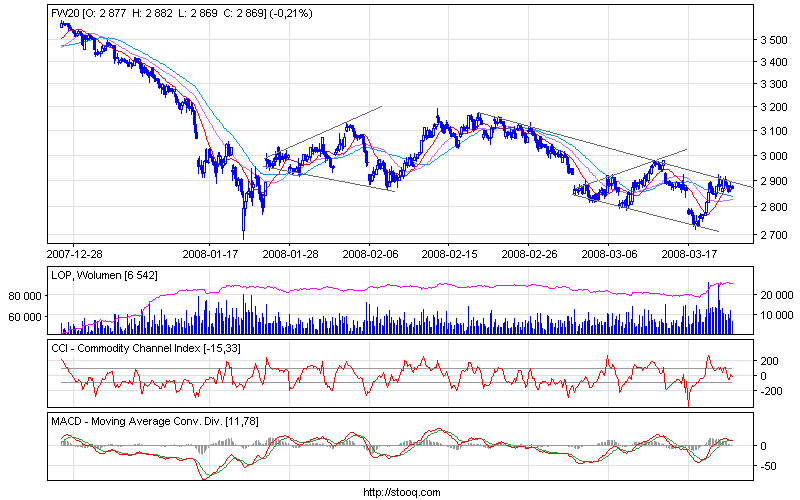Click price axis value 2 900
The height and width of the screenshot is (500, 800).
click(773, 182)
